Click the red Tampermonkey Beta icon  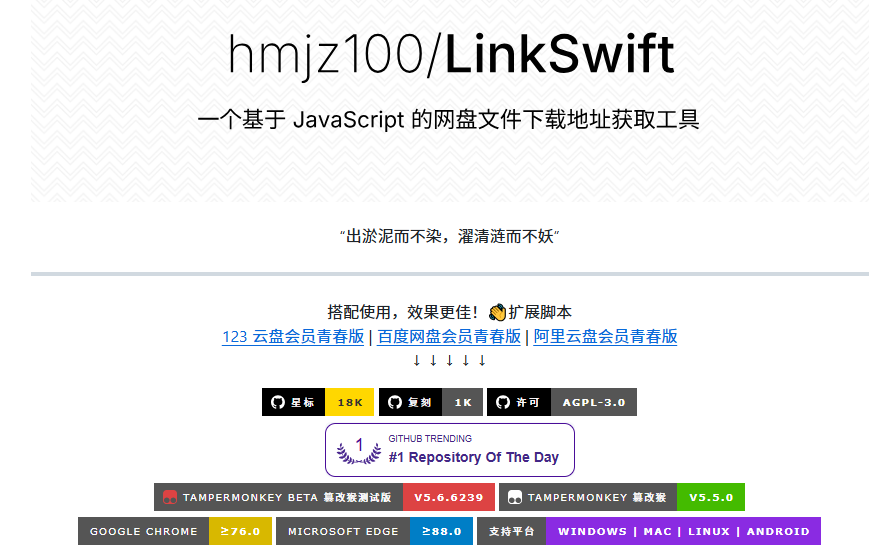[170, 497]
